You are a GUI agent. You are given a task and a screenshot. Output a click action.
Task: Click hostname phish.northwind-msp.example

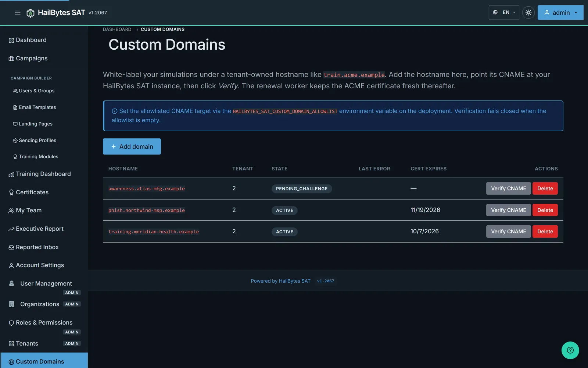(x=147, y=210)
